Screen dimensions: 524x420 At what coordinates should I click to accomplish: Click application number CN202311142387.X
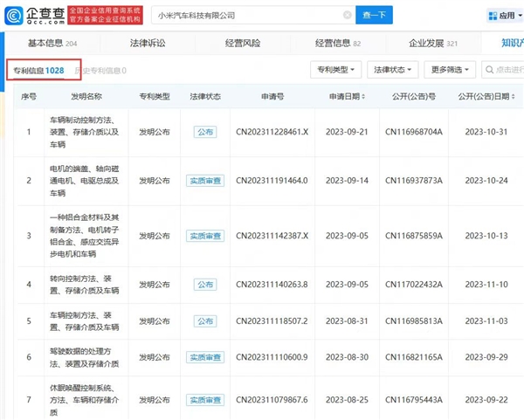(x=272, y=236)
